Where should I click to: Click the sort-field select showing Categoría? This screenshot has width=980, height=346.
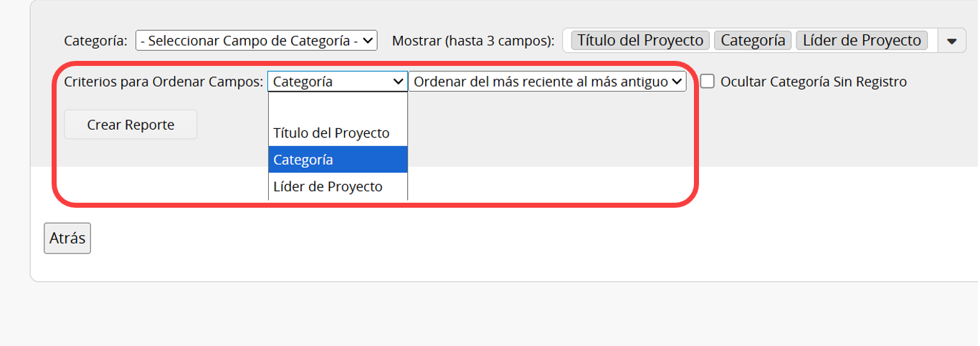pyautogui.click(x=338, y=82)
